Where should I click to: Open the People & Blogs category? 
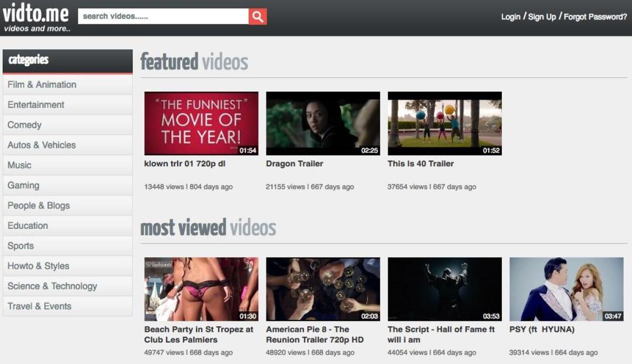tap(38, 205)
